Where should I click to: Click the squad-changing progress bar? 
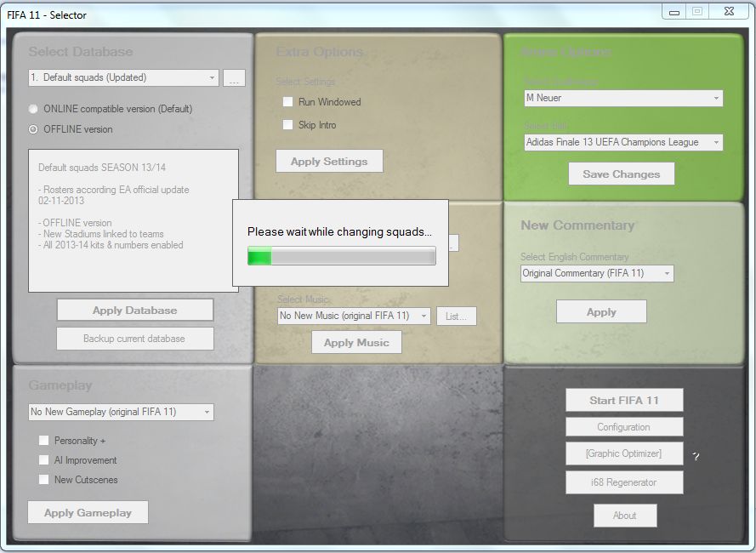click(341, 256)
